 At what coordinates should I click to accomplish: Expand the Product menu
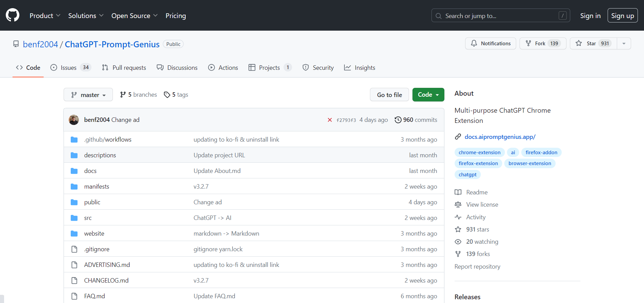tap(45, 16)
